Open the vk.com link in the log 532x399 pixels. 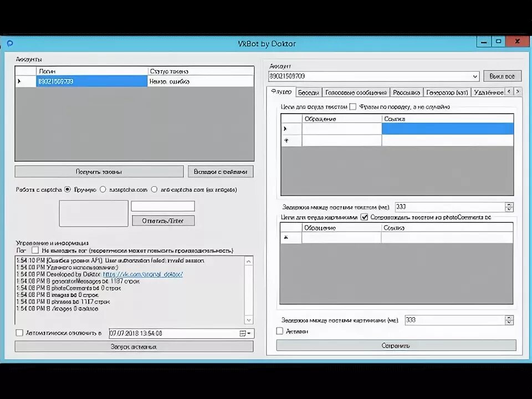coord(143,274)
